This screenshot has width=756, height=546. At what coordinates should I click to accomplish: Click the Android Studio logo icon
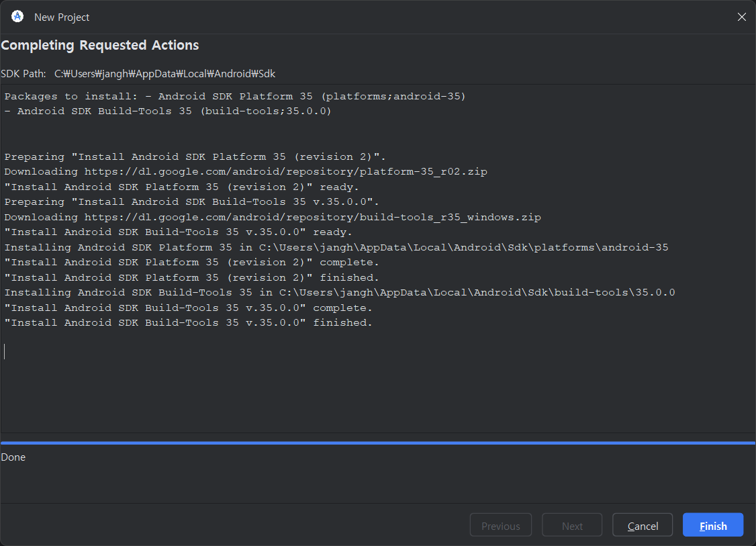pos(17,17)
